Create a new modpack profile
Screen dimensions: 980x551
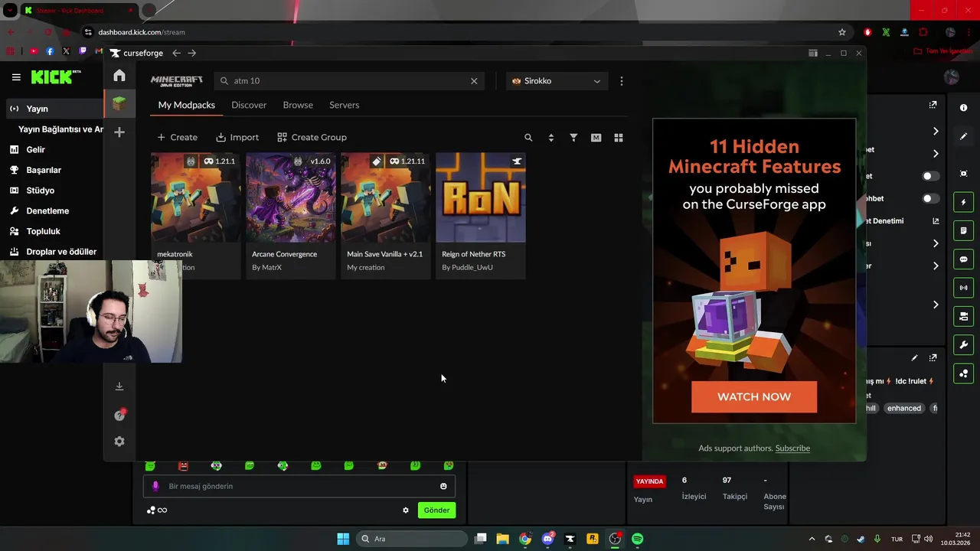click(177, 137)
